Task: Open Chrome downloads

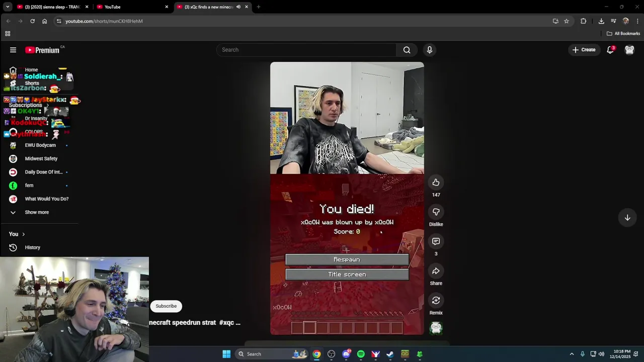Action: pyautogui.click(x=601, y=21)
